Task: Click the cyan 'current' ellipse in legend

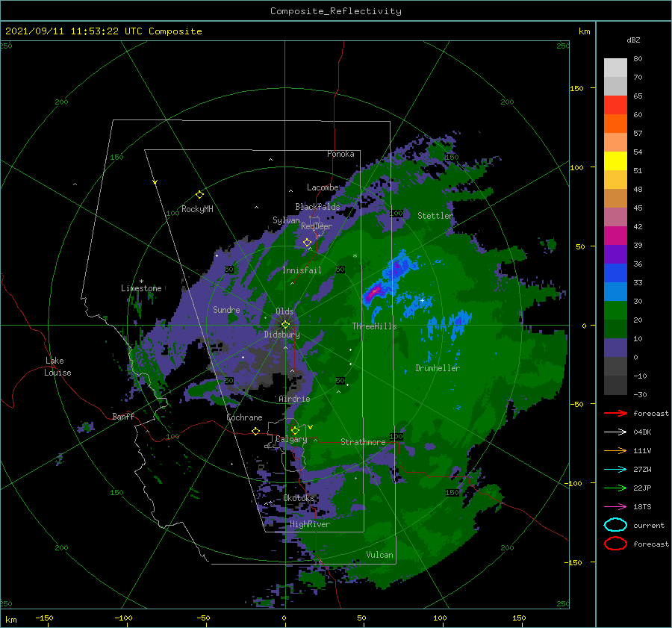Action: pyautogui.click(x=615, y=525)
